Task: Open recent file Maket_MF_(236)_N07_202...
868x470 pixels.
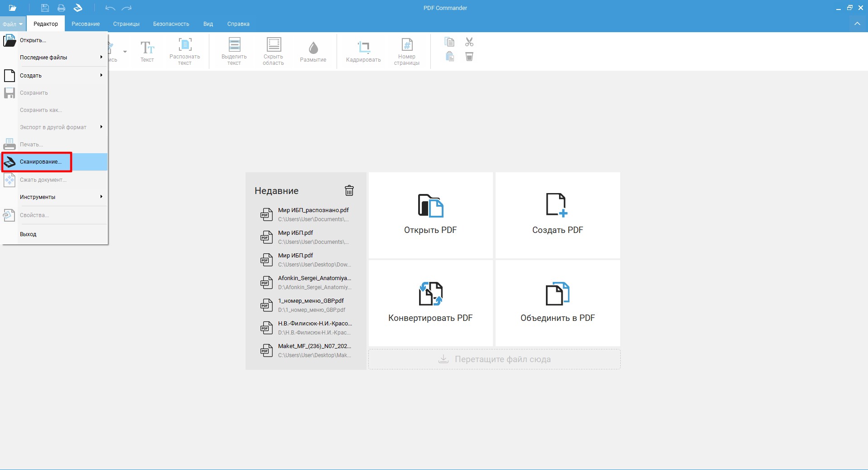Action: (306, 350)
